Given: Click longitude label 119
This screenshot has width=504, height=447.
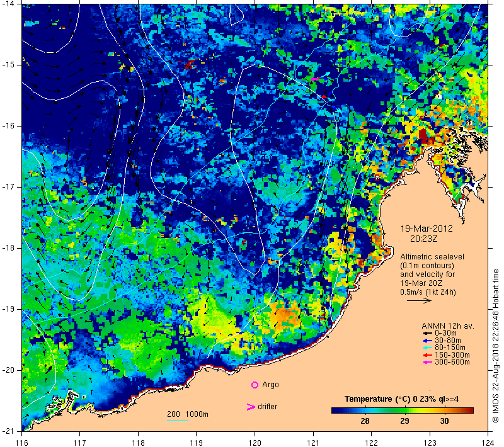Looking at the screenshot, I should (x=197, y=443).
